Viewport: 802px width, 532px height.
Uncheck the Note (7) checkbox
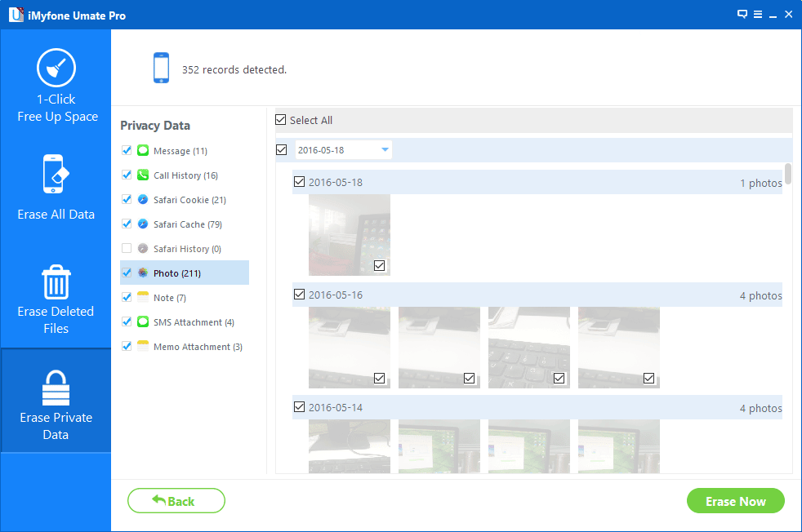point(127,298)
